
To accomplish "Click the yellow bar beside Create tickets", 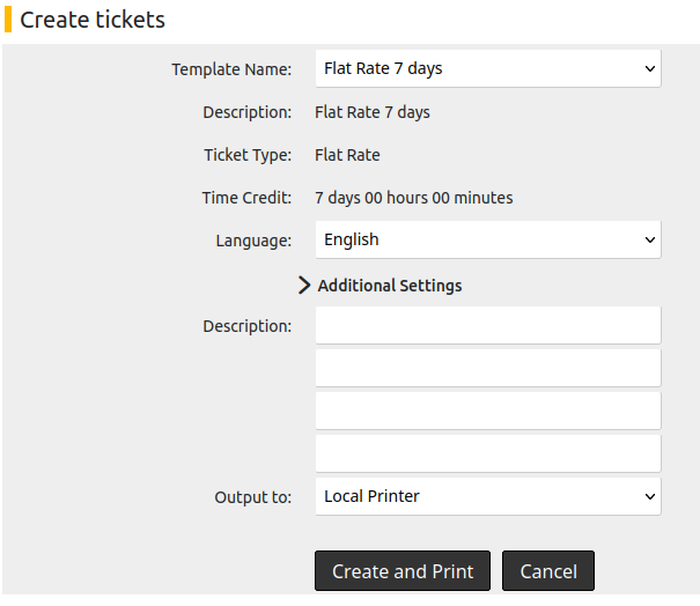I will pyautogui.click(x=8, y=20).
